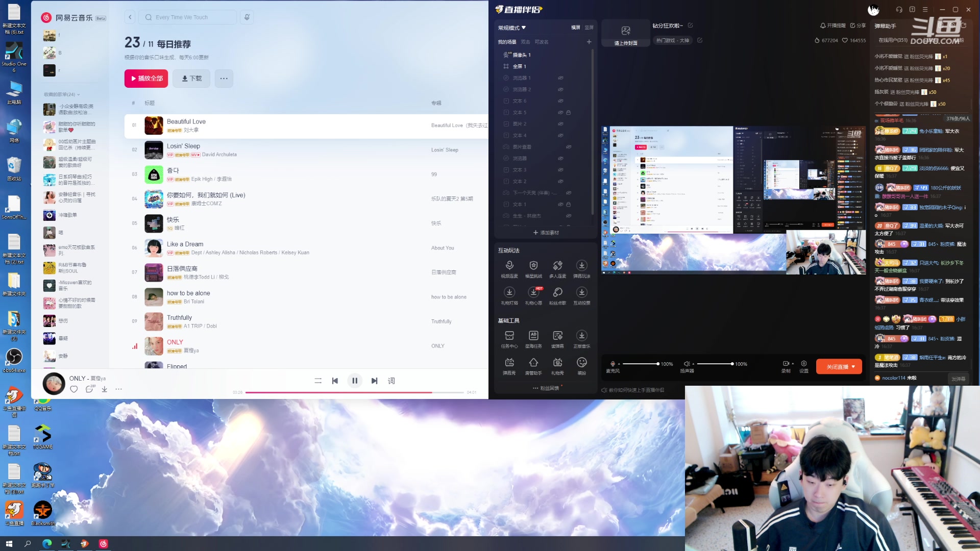This screenshot has width=980, height=551.
Task: Click the voice search microphone icon
Action: pyautogui.click(x=247, y=17)
